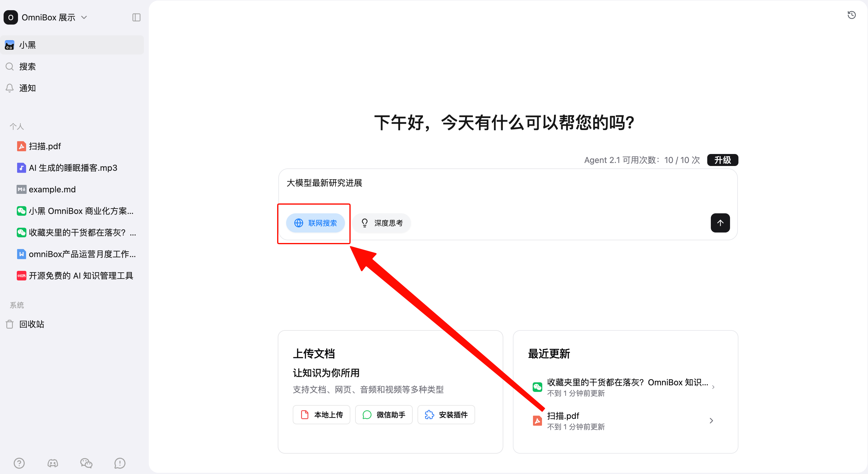868x474 pixels.
Task: Open help via question mark icon
Action: tap(19, 463)
